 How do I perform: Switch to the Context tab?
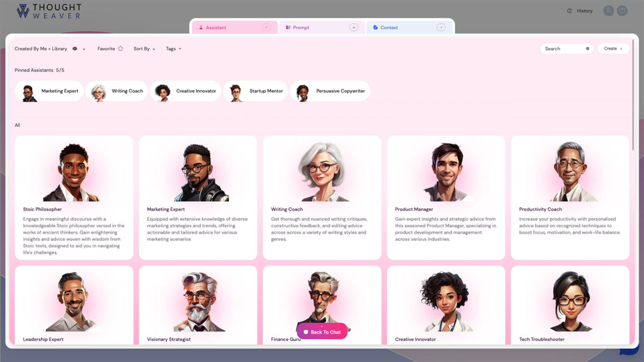(389, 28)
